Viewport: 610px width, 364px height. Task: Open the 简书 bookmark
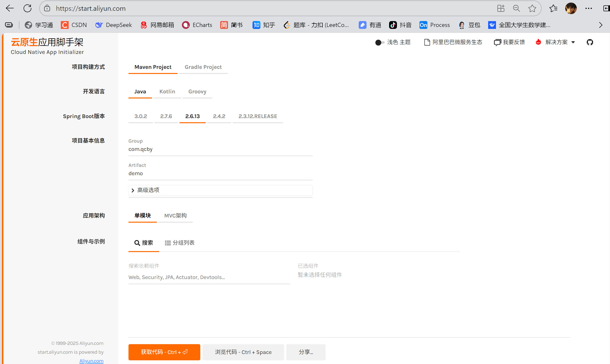[x=231, y=25]
